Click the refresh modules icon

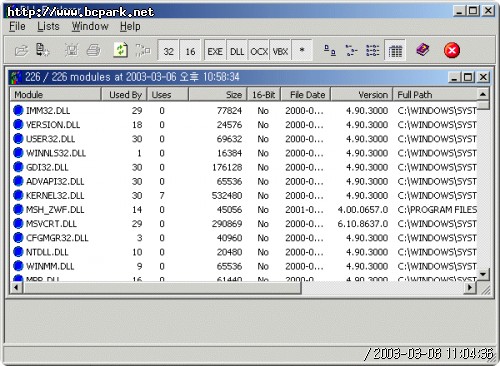[x=121, y=51]
